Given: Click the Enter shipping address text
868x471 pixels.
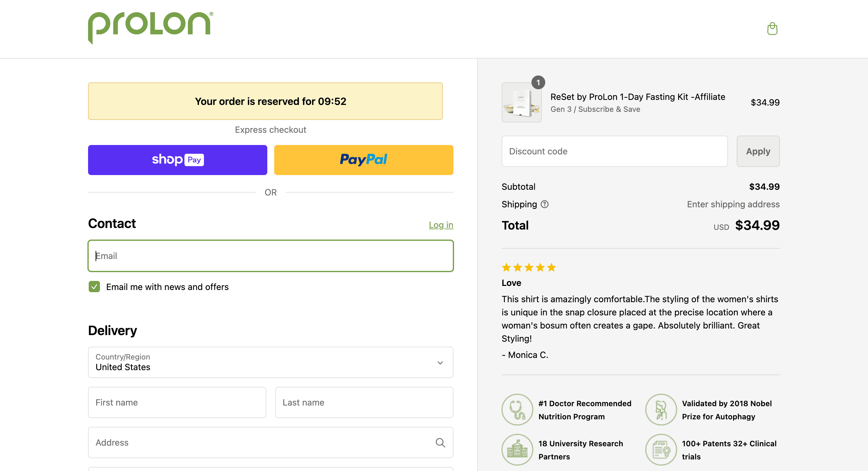Looking at the screenshot, I should click(x=733, y=204).
